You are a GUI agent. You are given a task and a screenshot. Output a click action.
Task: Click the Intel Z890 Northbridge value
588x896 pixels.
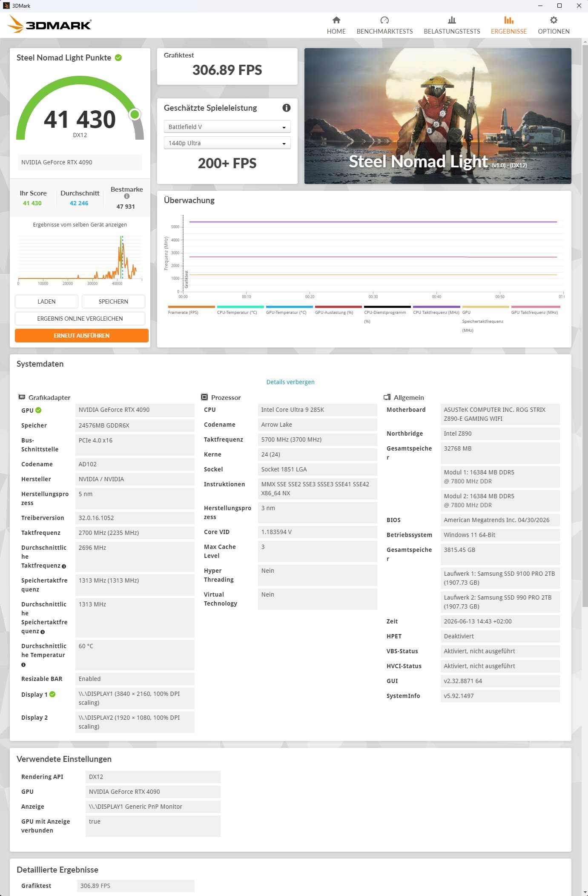(500, 434)
